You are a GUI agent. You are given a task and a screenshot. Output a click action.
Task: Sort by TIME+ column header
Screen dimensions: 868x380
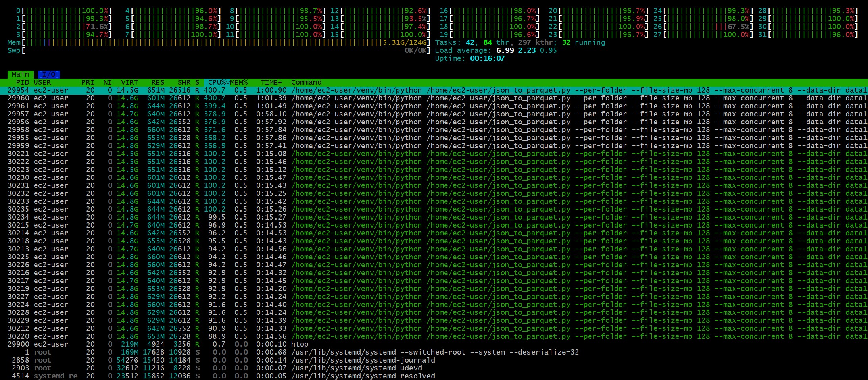tap(271, 82)
